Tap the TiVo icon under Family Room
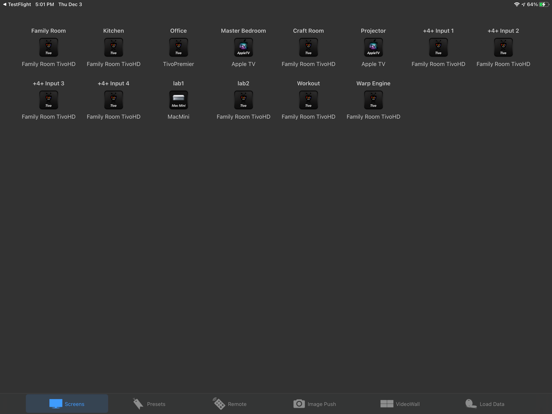Viewport: 552px width, 414px height. point(49,47)
